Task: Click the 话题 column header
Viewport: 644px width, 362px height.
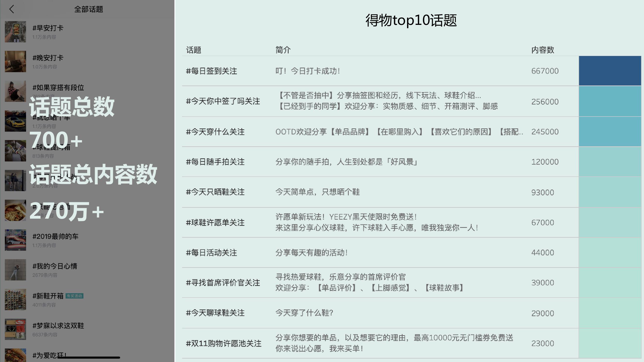Action: [x=193, y=50]
